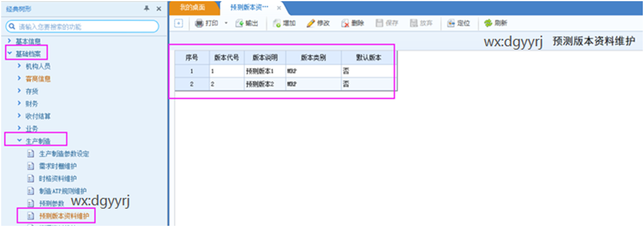Open 预测参数 in the tree

point(51,203)
